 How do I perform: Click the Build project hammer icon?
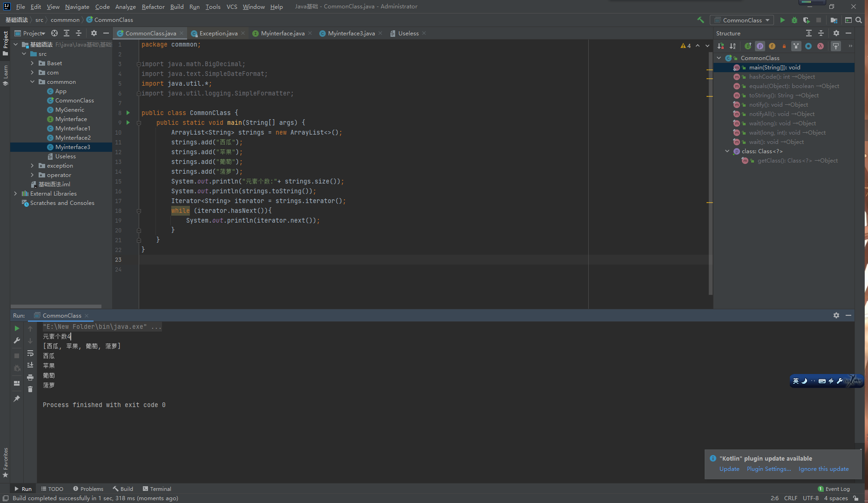[x=700, y=20]
